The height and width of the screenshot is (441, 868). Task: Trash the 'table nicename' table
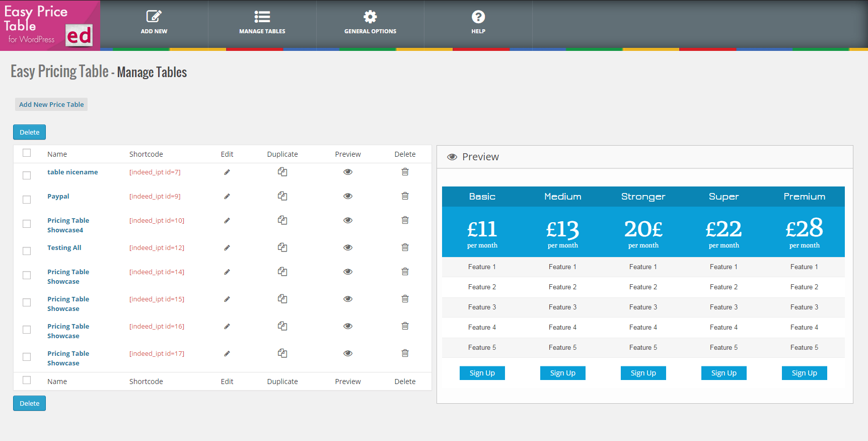405,172
